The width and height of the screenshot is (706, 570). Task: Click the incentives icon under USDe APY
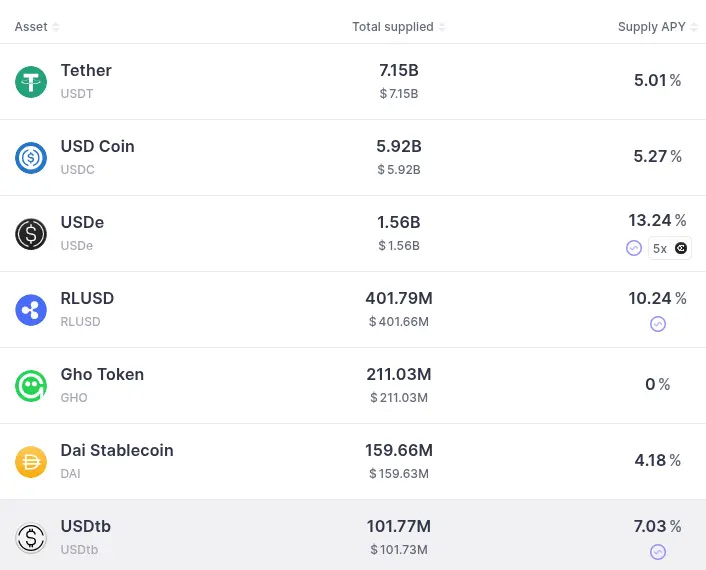coord(633,248)
